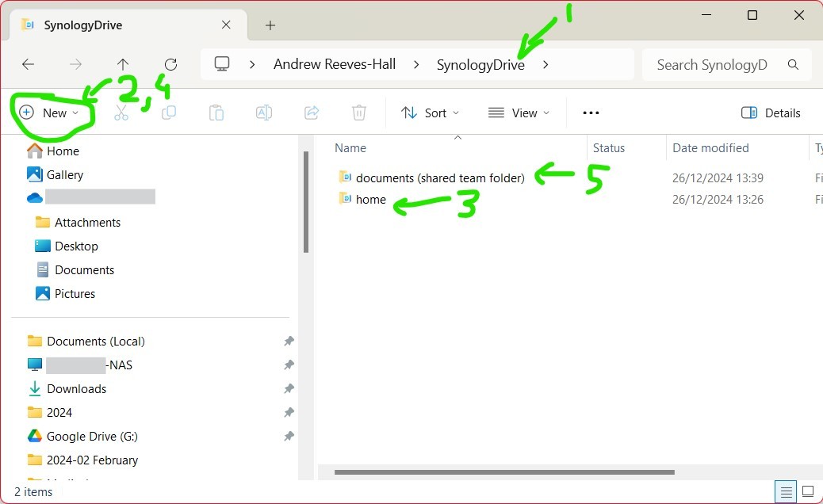
Task: Click the Delete trash can icon
Action: (x=359, y=113)
